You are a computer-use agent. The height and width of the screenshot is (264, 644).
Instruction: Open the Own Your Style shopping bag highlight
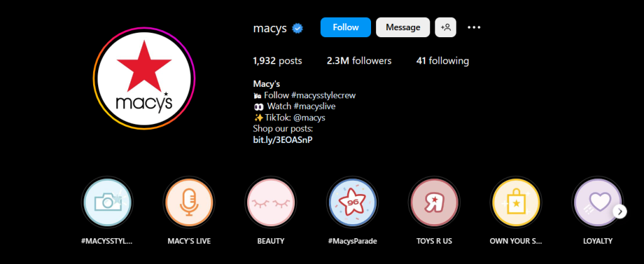[x=516, y=202]
